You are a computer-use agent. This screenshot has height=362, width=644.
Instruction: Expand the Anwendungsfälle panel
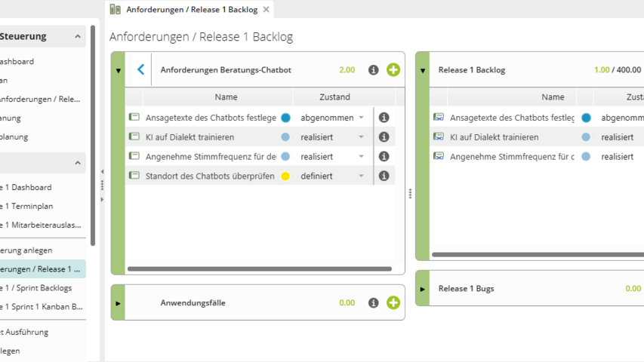point(118,304)
